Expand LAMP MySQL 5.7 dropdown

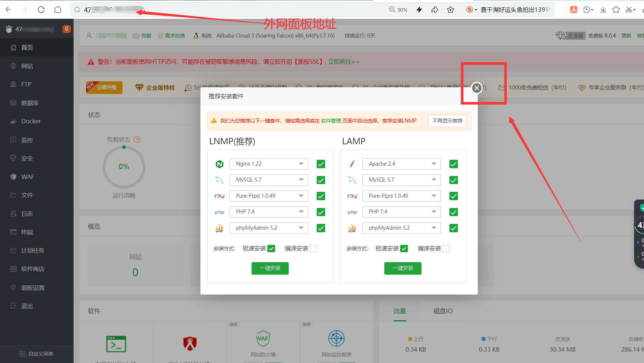coord(402,180)
